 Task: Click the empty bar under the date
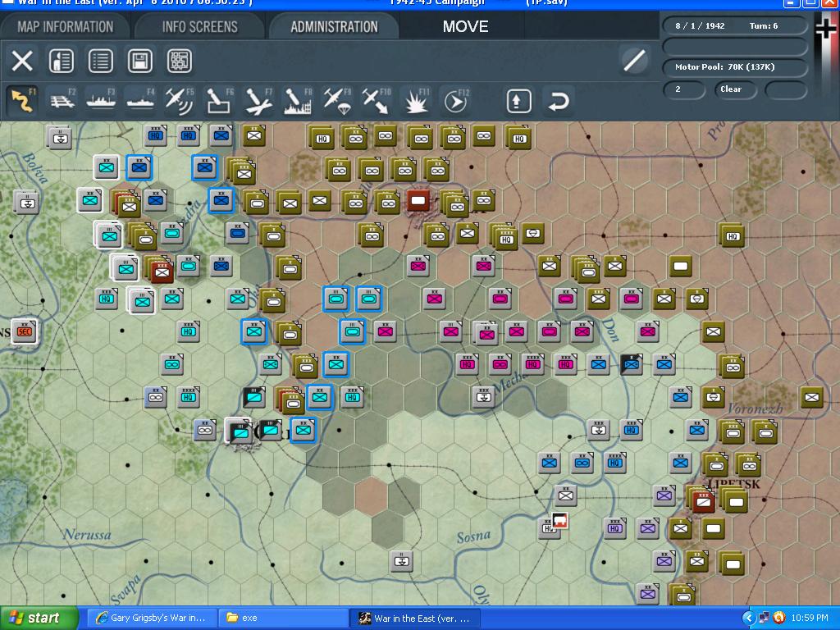735,47
